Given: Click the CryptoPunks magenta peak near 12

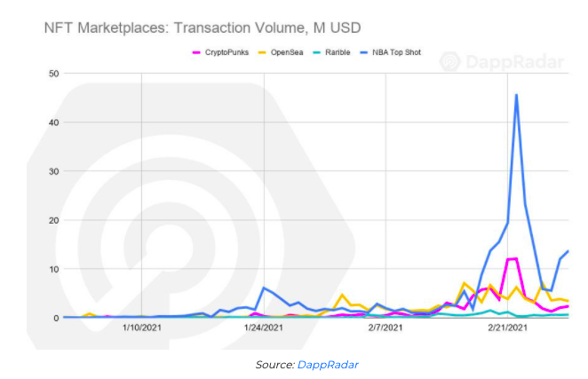Looking at the screenshot, I should point(513,258).
